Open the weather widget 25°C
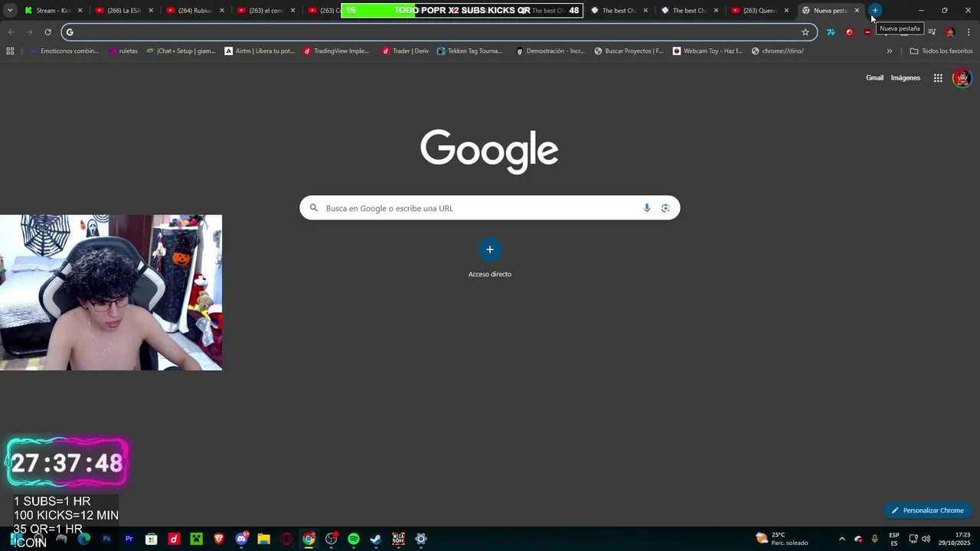980x551 pixels. 782,539
